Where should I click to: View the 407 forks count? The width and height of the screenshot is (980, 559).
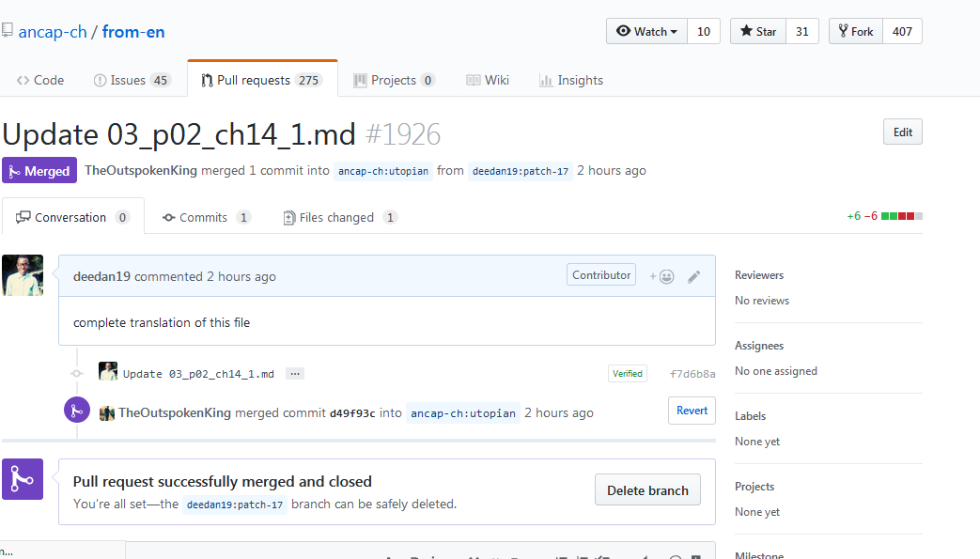(903, 31)
